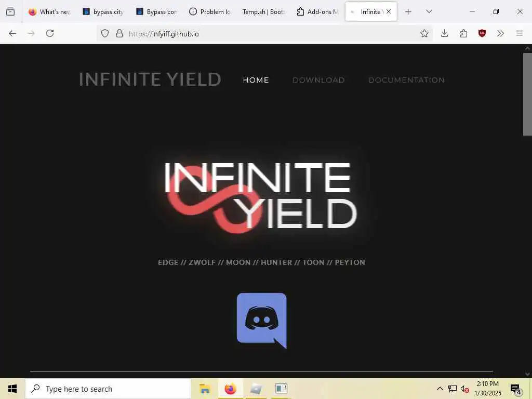Viewport: 532px width, 399px height.
Task: Open the notification center icon
Action: coord(515,389)
